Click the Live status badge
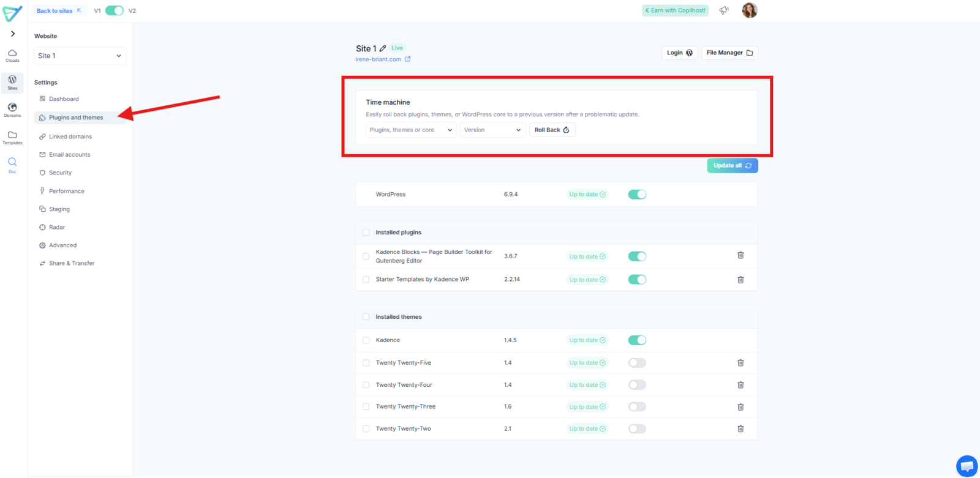This screenshot has height=478, width=980. [398, 48]
